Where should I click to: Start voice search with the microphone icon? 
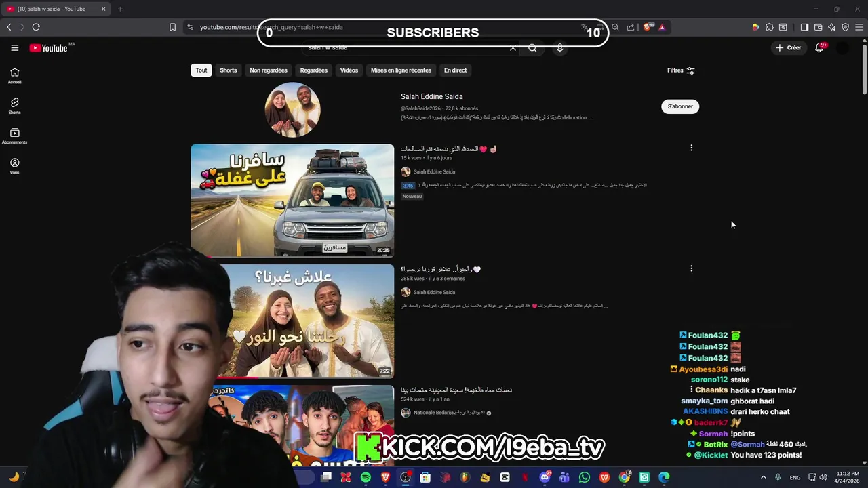[x=559, y=48]
